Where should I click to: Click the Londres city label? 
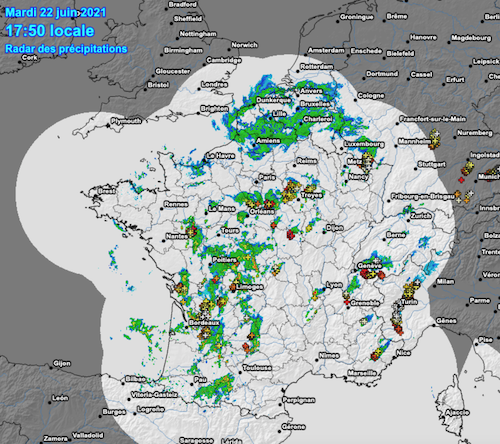214,84
